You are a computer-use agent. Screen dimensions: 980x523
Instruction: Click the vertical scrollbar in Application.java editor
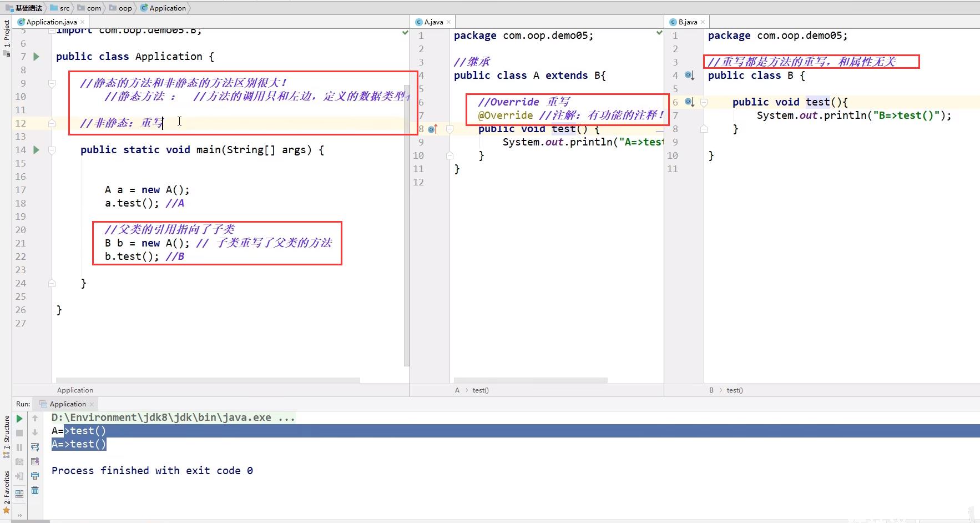point(407,225)
